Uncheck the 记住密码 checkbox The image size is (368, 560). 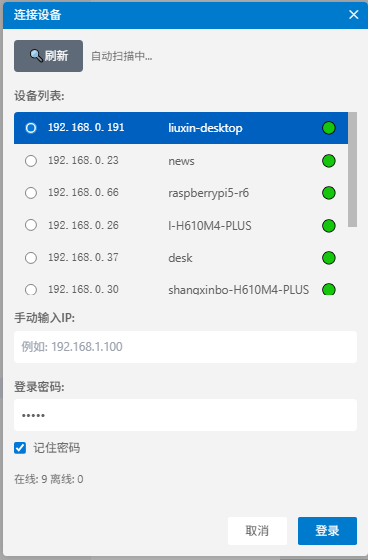coord(20,448)
